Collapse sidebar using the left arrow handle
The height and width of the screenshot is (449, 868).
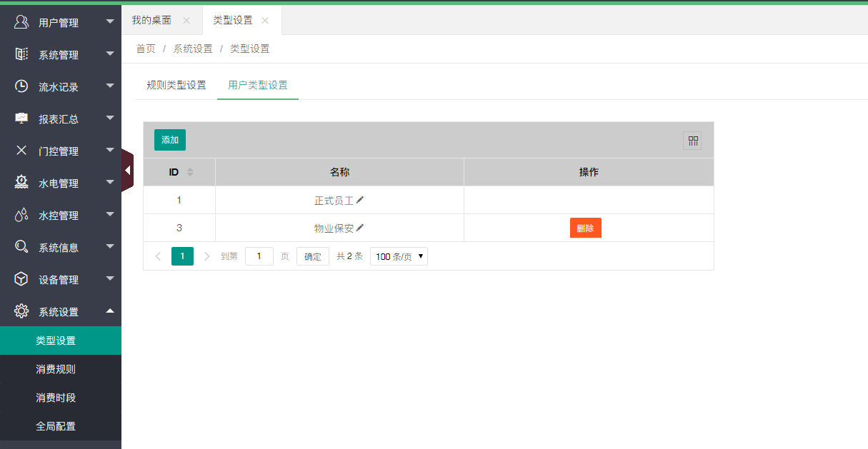coord(127,171)
